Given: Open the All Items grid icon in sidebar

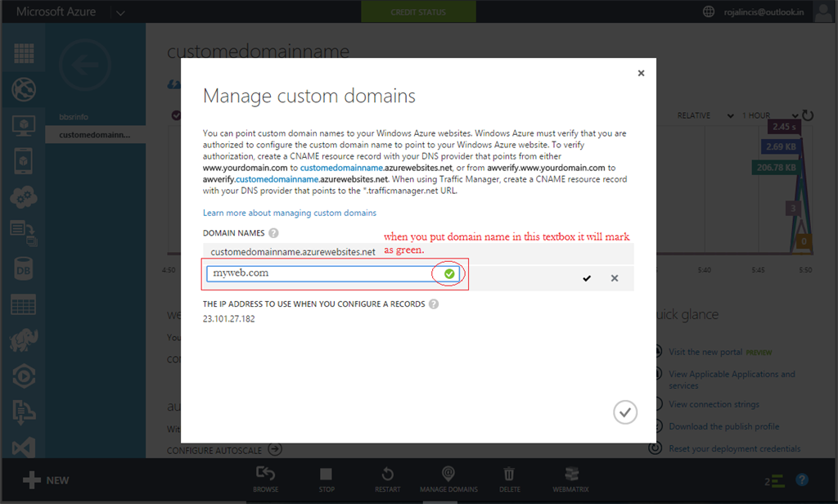Looking at the screenshot, I should point(24,53).
